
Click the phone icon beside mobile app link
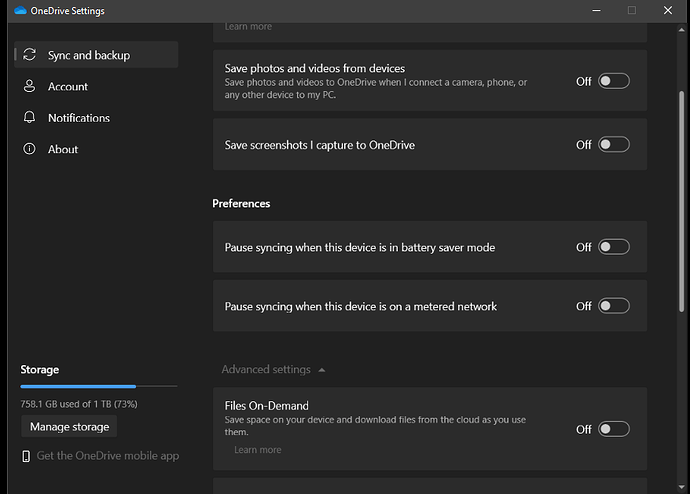(26, 456)
